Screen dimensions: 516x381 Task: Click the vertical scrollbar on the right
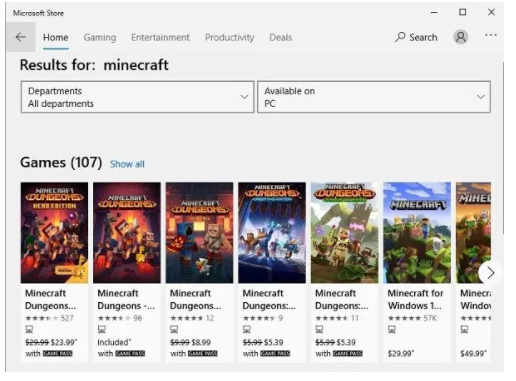(503, 148)
